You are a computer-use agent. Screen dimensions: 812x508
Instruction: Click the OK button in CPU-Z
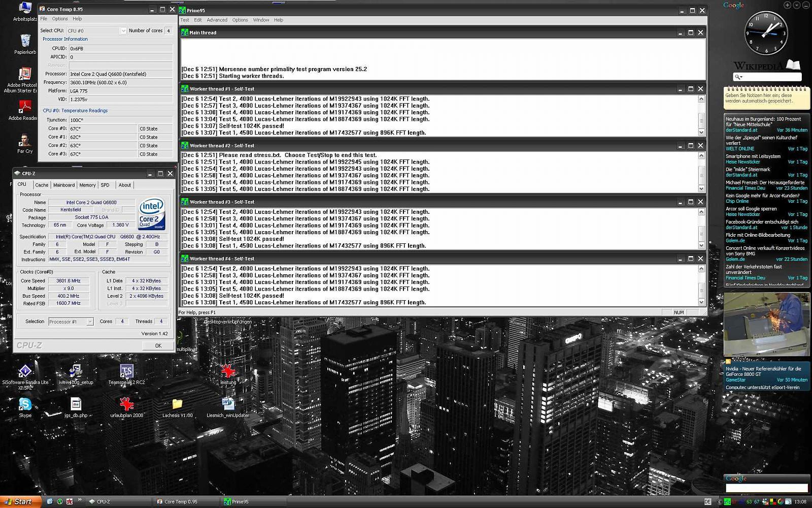tap(158, 345)
